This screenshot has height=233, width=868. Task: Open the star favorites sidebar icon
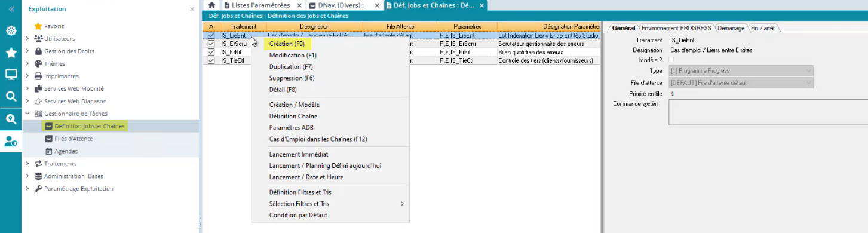11,53
